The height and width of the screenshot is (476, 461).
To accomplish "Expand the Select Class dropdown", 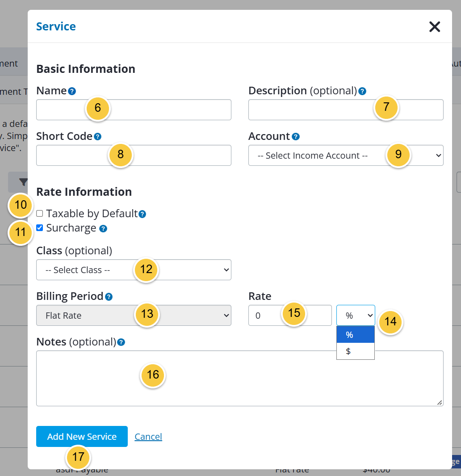I will click(x=134, y=270).
